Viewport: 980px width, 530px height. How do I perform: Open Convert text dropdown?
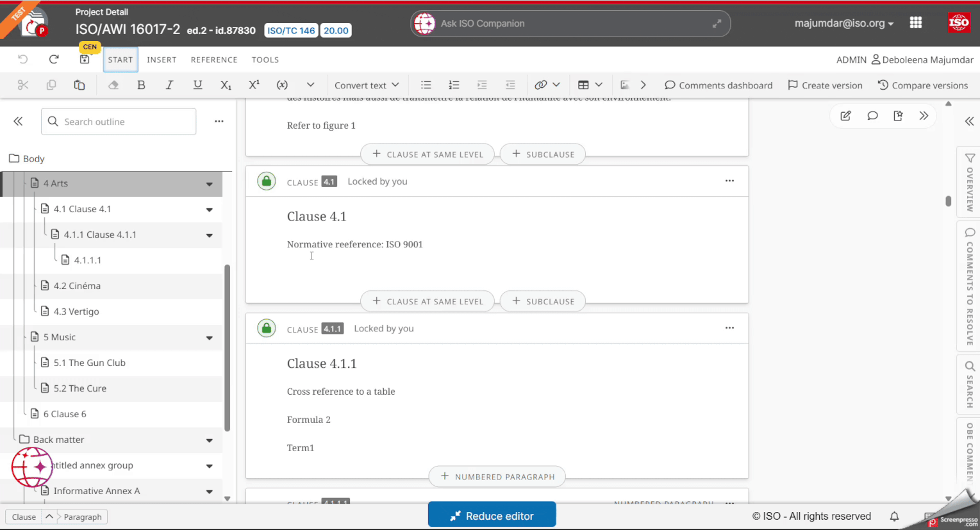[367, 85]
